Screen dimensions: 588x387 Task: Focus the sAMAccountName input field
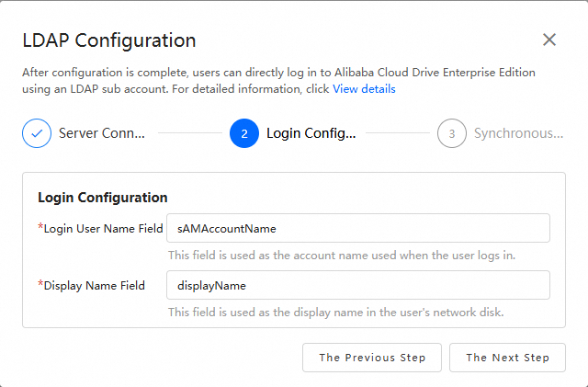pyautogui.click(x=357, y=228)
